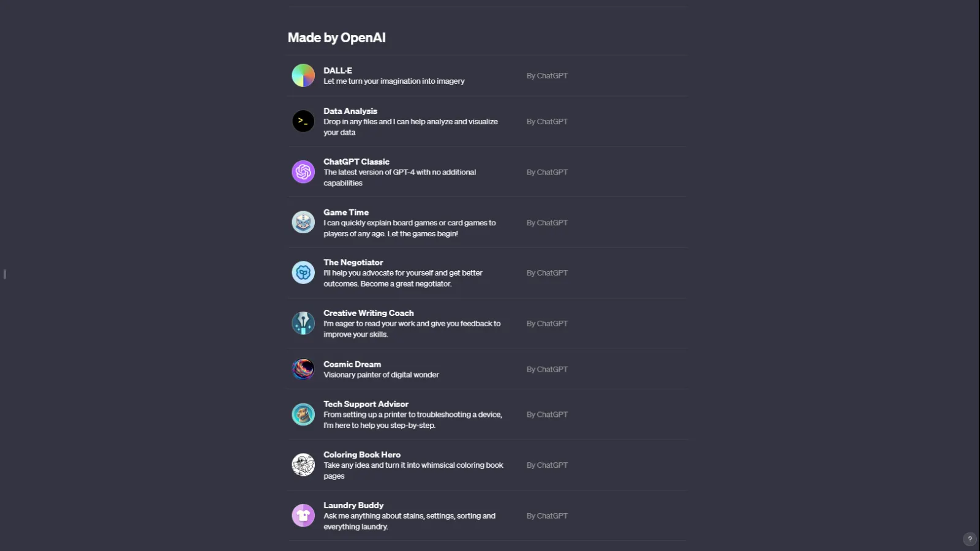Click the Cosmic Dream description text

click(381, 375)
